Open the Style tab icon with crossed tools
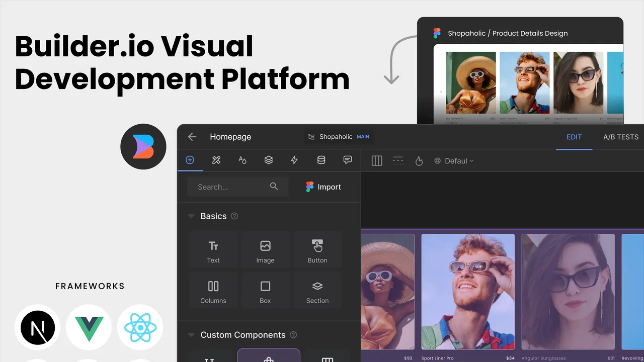Screen dimensions: 644x362 [x=216, y=160]
